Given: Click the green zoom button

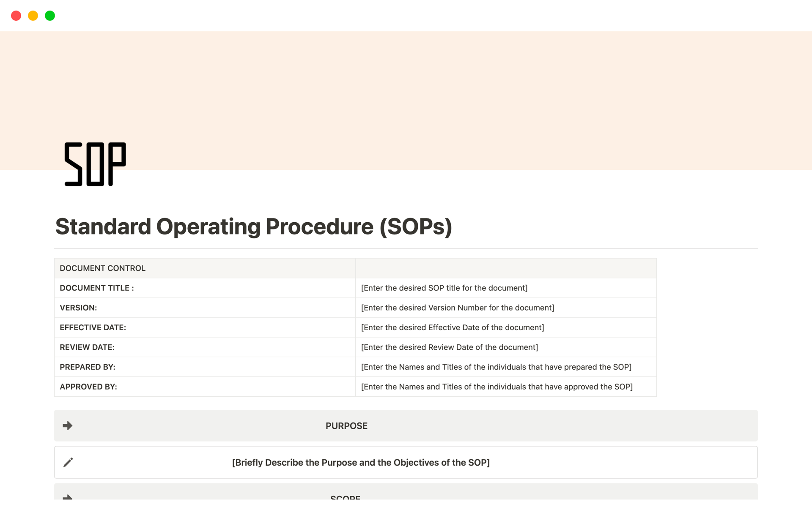Looking at the screenshot, I should [x=50, y=16].
